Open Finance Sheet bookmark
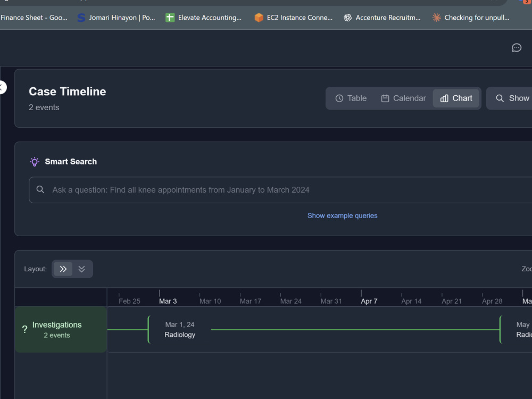This screenshot has height=399, width=532. (x=34, y=18)
